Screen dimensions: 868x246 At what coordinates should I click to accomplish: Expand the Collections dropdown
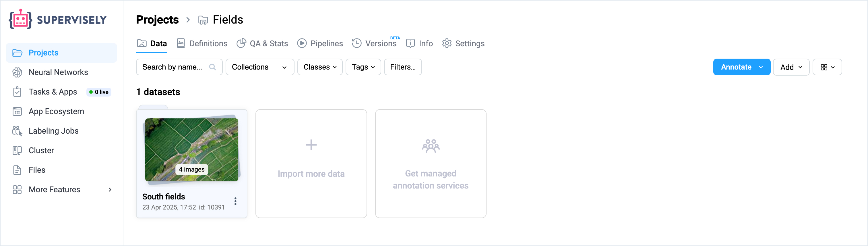pyautogui.click(x=259, y=67)
